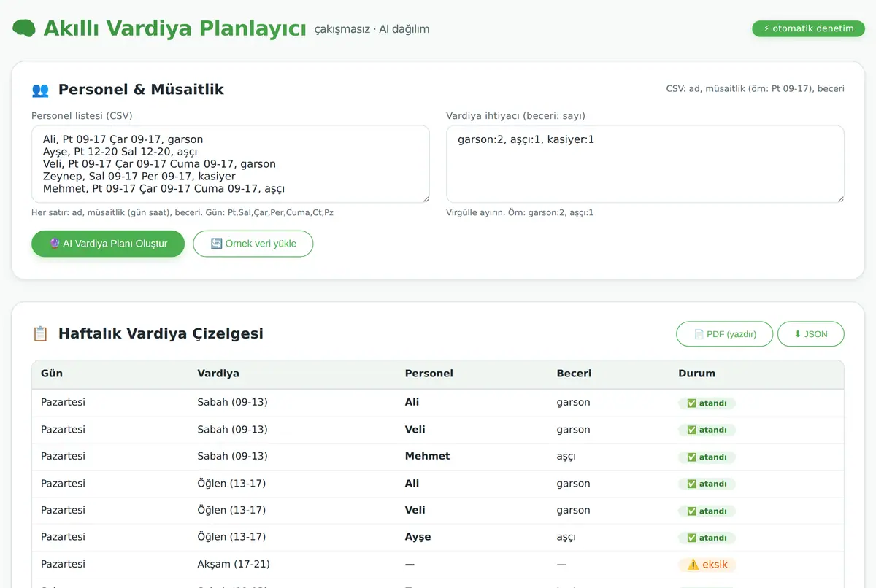Click the Haftalık Vardiya Çizelgesi heading
Screen dimensions: 876x588
[x=161, y=334]
